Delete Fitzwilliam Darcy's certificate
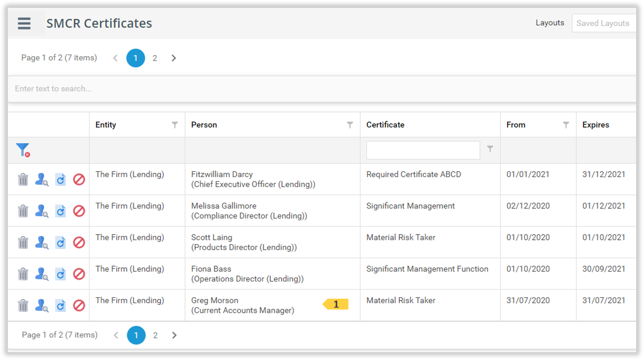This screenshot has width=644, height=360. pyautogui.click(x=23, y=179)
